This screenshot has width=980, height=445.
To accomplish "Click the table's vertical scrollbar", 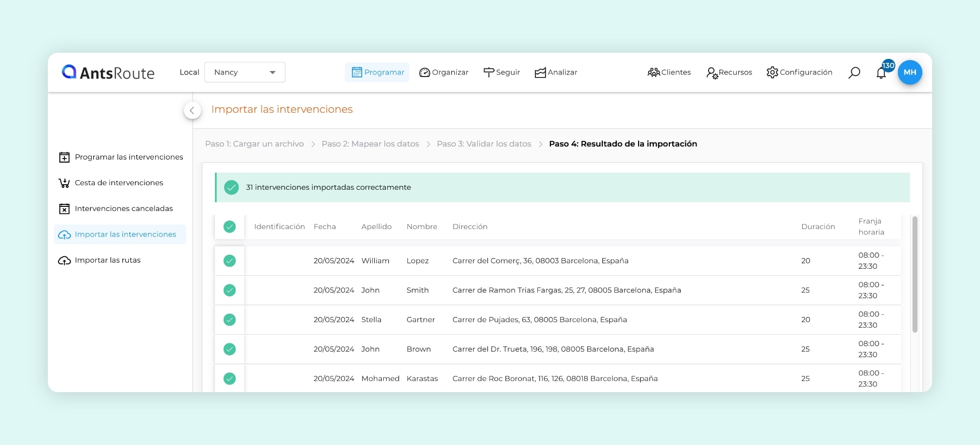I will pos(915,274).
